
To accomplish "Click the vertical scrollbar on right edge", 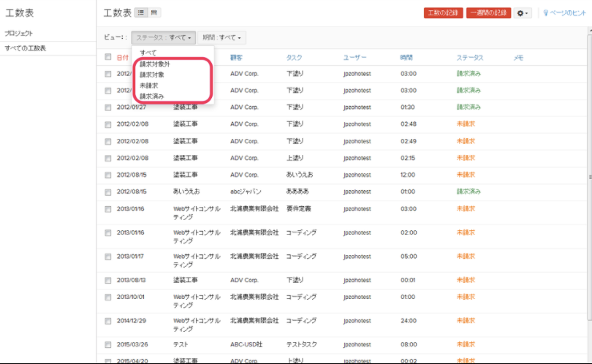I will pyautogui.click(x=589, y=177).
